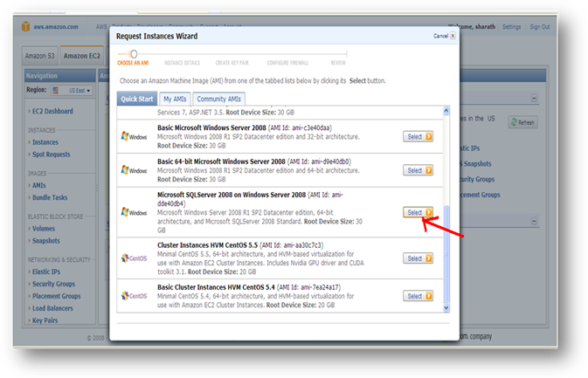
Task: Select the Basic 64-bit Windows Server 2008 AMI
Action: tap(418, 170)
